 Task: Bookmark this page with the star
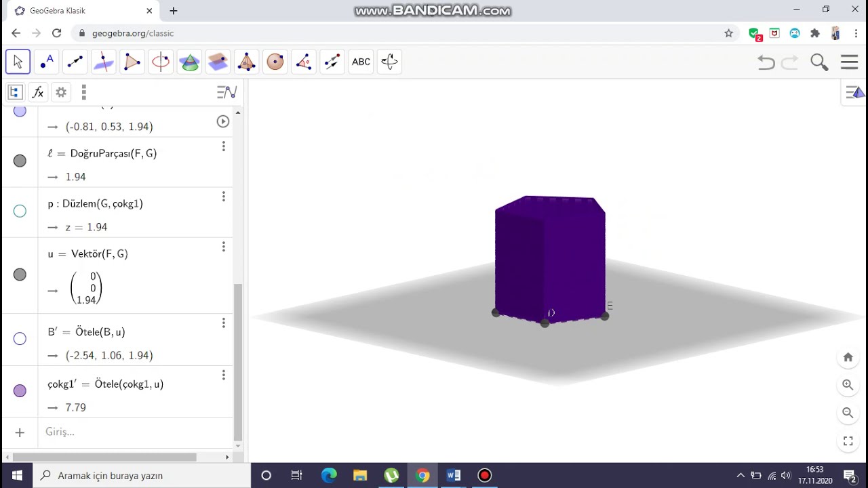pyautogui.click(x=729, y=33)
